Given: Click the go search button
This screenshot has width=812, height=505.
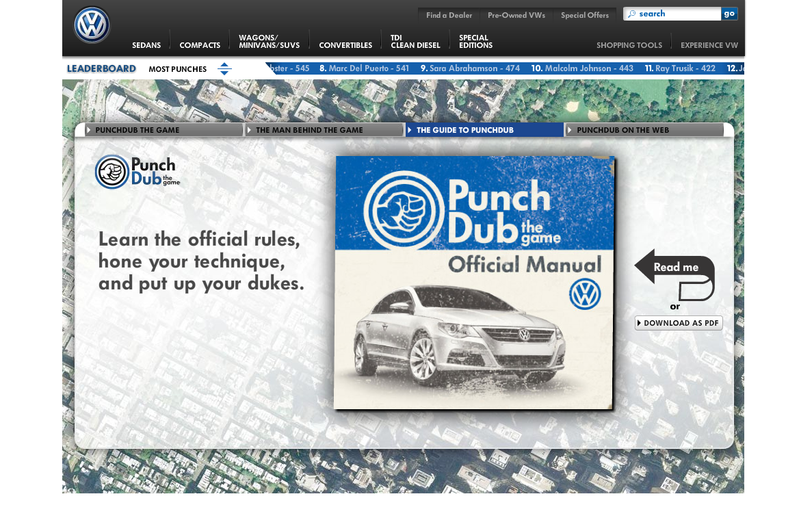Looking at the screenshot, I should point(729,14).
